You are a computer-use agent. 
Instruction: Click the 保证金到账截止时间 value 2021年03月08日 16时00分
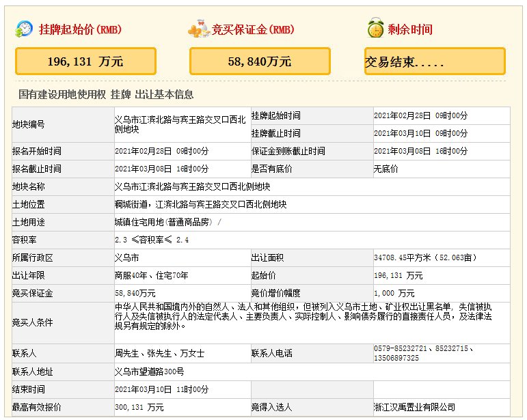click(x=420, y=151)
